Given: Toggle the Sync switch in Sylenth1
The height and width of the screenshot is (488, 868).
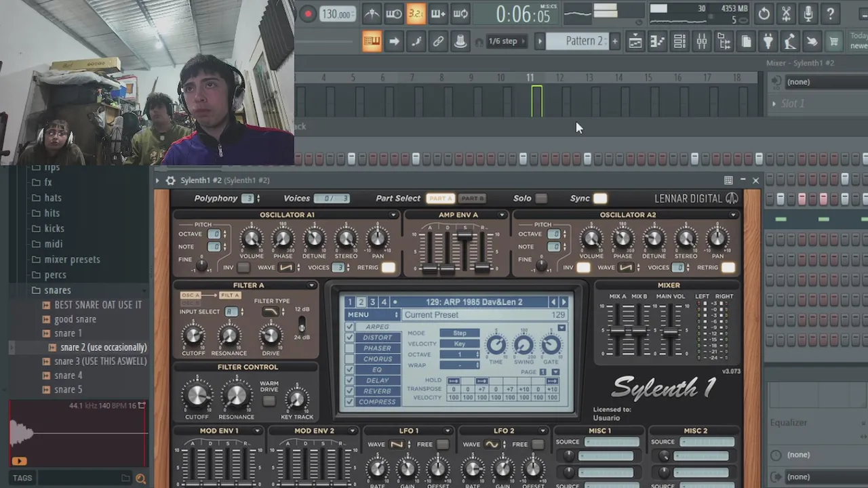Looking at the screenshot, I should point(600,199).
